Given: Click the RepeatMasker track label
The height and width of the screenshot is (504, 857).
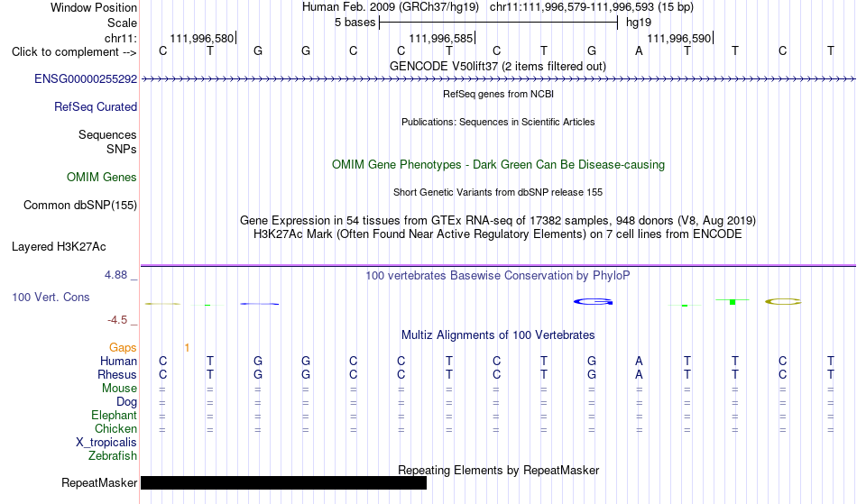Looking at the screenshot, I should (x=99, y=483).
